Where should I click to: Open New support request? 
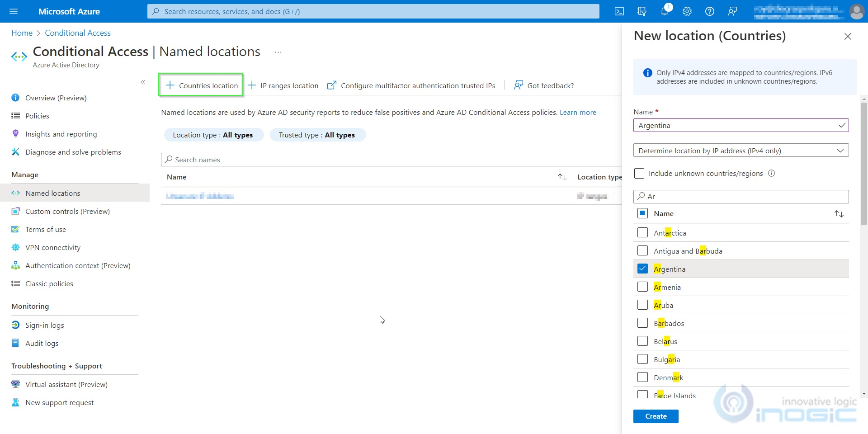pos(60,402)
